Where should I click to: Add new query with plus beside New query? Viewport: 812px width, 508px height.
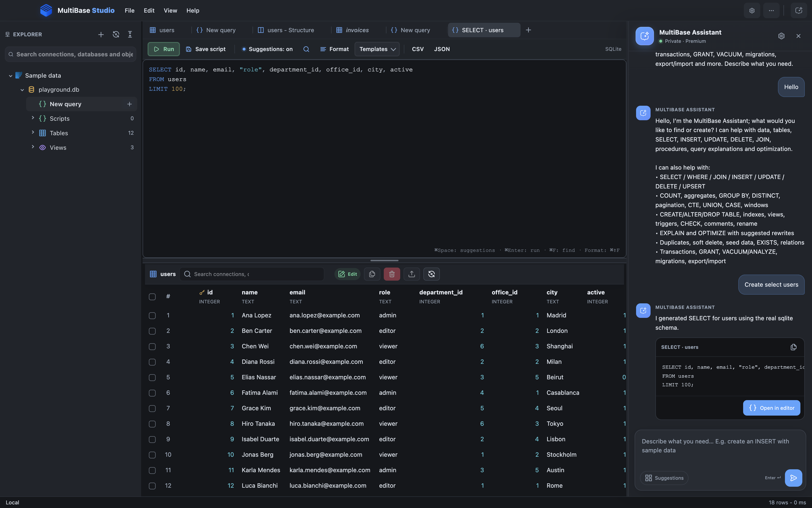130,104
